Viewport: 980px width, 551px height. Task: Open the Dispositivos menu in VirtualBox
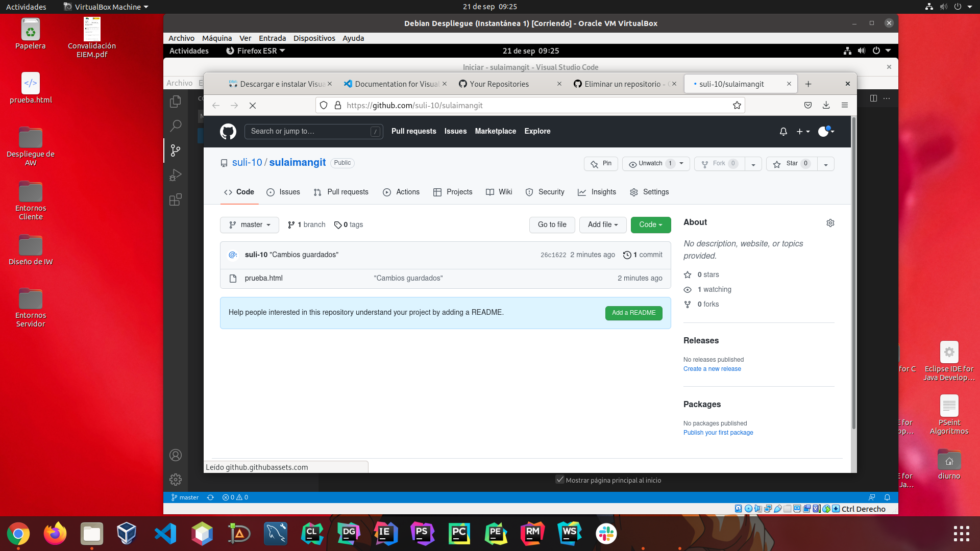(314, 38)
